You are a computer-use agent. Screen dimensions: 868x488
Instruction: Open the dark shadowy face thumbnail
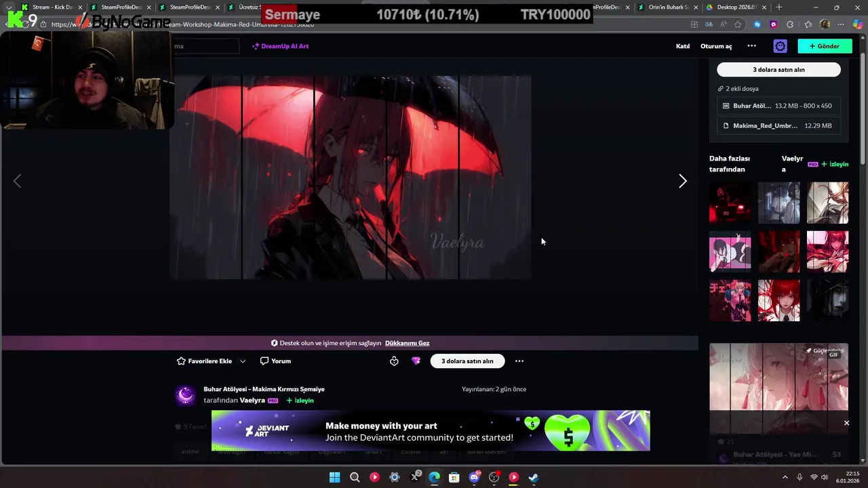827,300
